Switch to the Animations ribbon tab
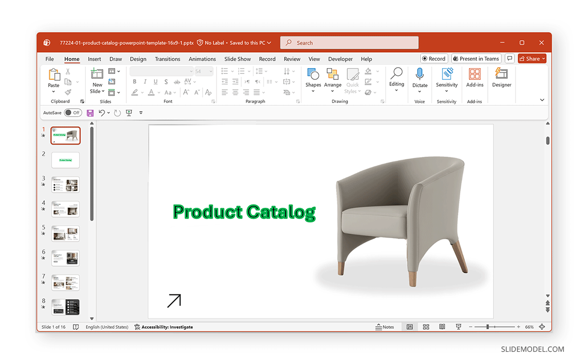The height and width of the screenshot is (364, 588). 202,59
